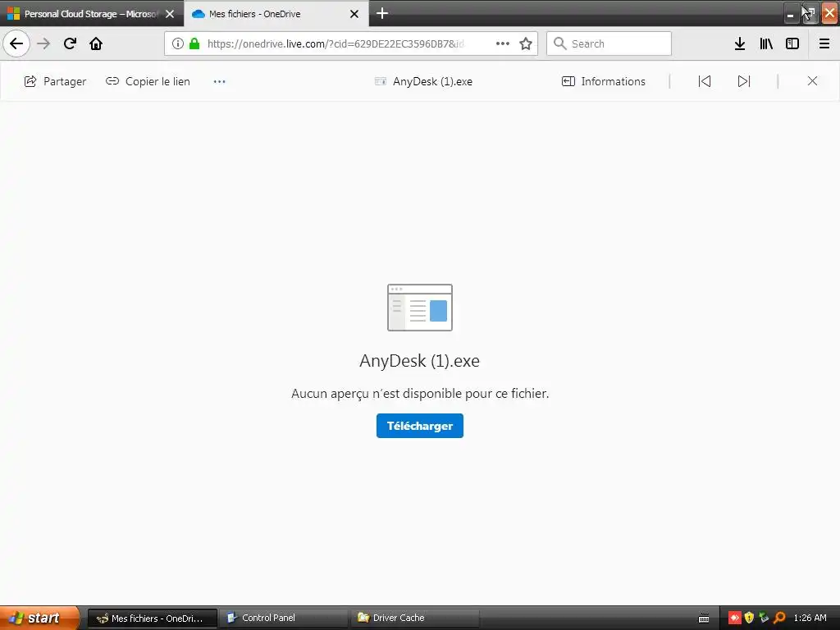Click the yellow security shield tray icon
840x630 pixels.
(x=749, y=618)
